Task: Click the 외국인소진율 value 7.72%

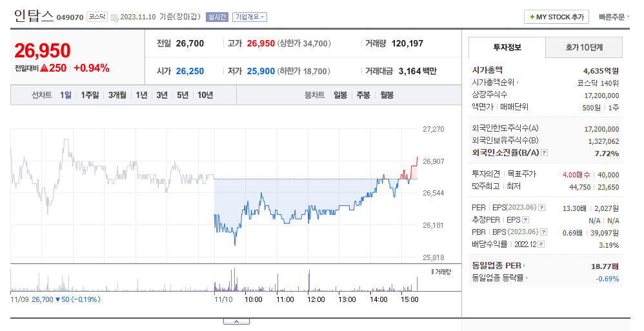Action: click(x=607, y=154)
